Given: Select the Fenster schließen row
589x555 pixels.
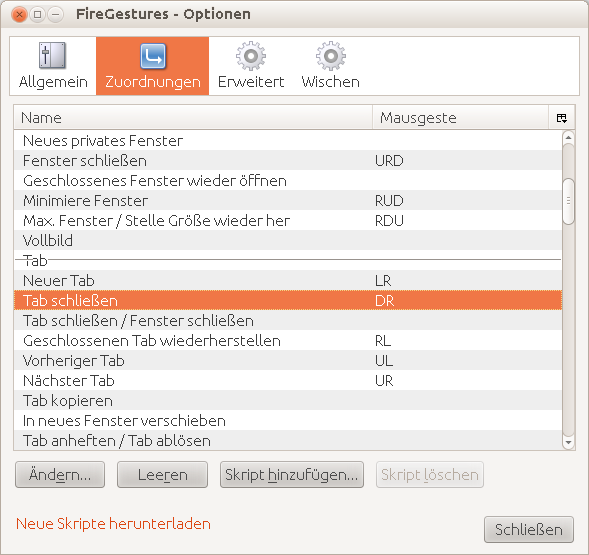Looking at the screenshot, I should (x=288, y=160).
